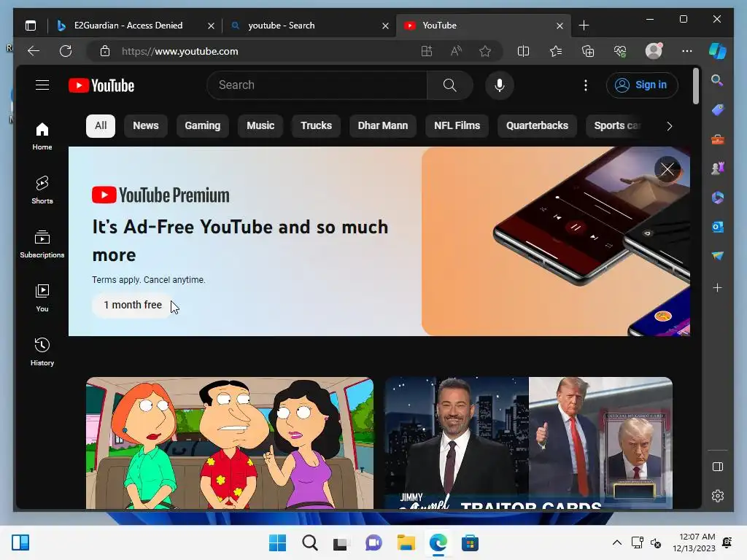Viewport: 747px width, 560px height.
Task: Refresh the page
Action: 66,51
